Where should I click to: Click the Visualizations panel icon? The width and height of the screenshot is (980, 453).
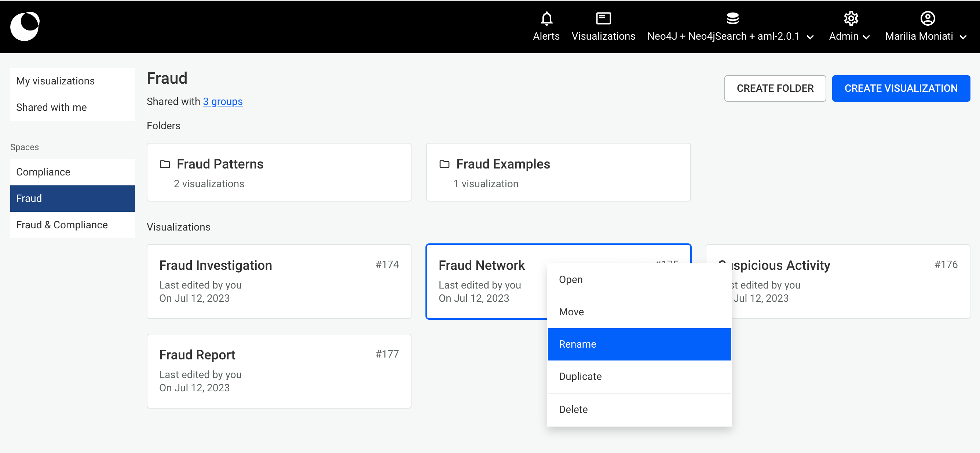(603, 18)
